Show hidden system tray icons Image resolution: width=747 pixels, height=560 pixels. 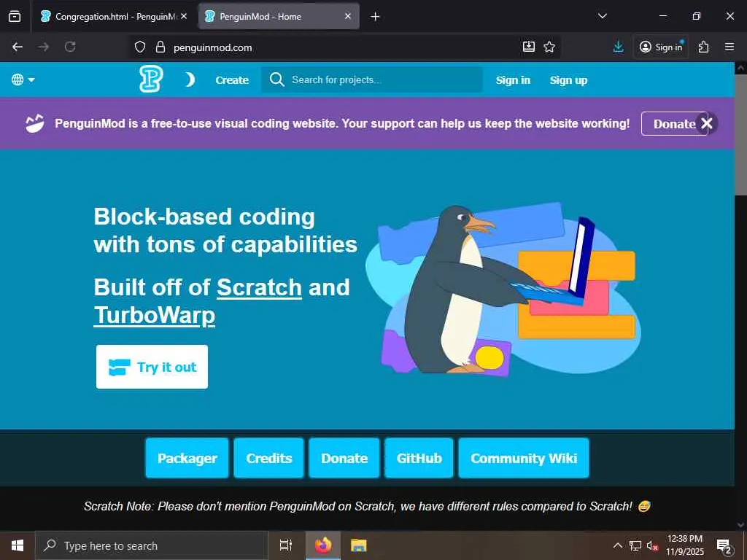pyautogui.click(x=617, y=545)
